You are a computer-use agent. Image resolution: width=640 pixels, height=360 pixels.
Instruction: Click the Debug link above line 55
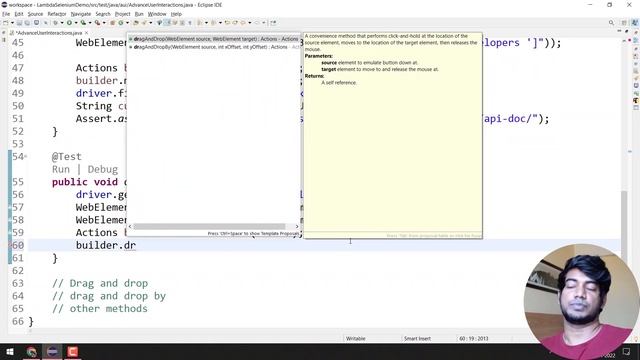tap(102, 169)
